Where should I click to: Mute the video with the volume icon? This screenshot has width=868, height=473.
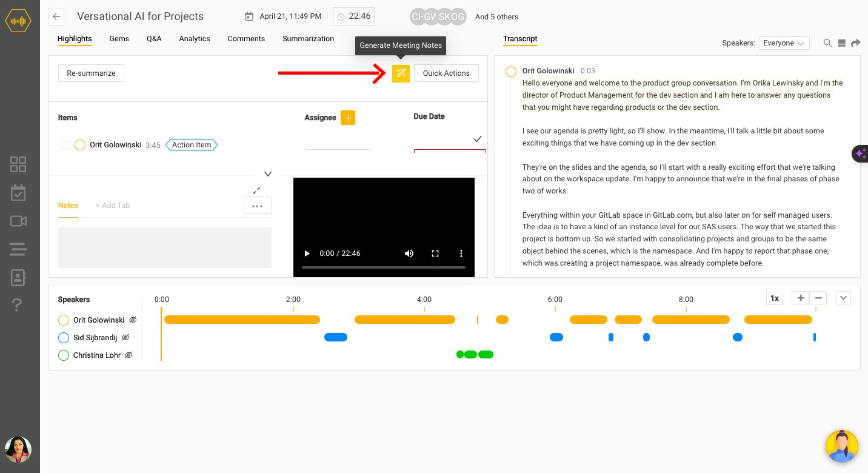coord(409,253)
